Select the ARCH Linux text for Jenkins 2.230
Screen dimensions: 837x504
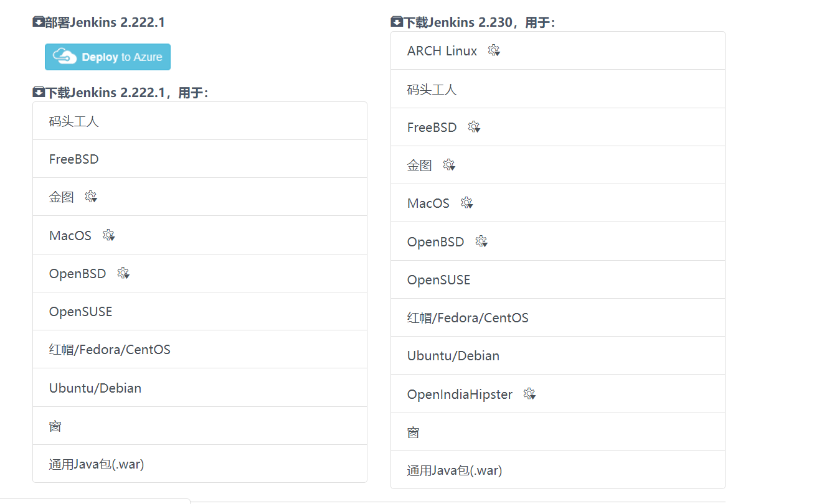coord(442,51)
